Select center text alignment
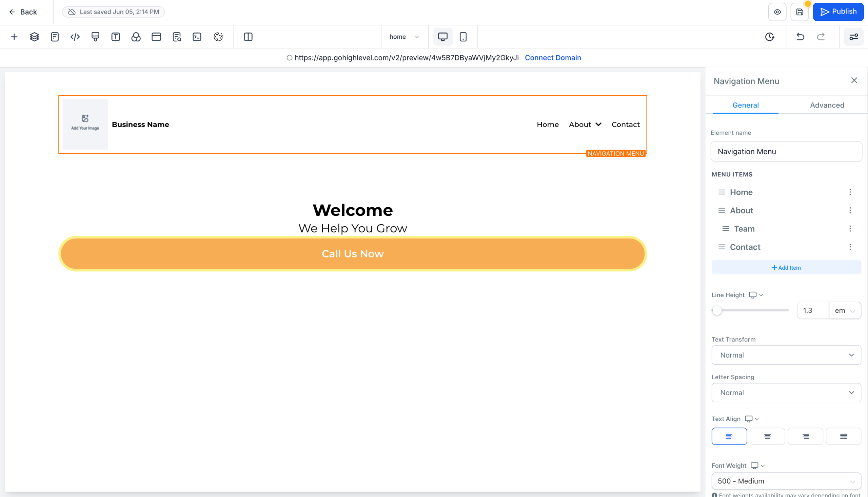This screenshot has width=868, height=497. (x=767, y=436)
